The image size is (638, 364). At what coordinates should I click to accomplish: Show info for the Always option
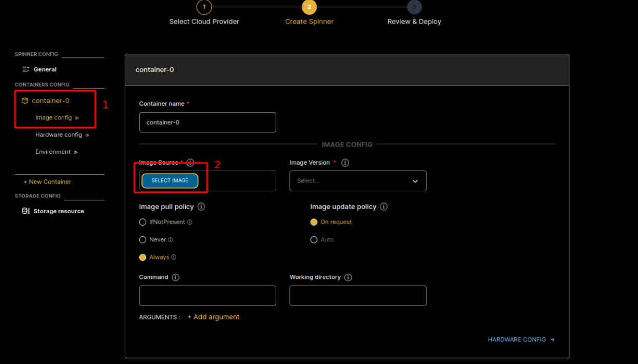tap(173, 257)
